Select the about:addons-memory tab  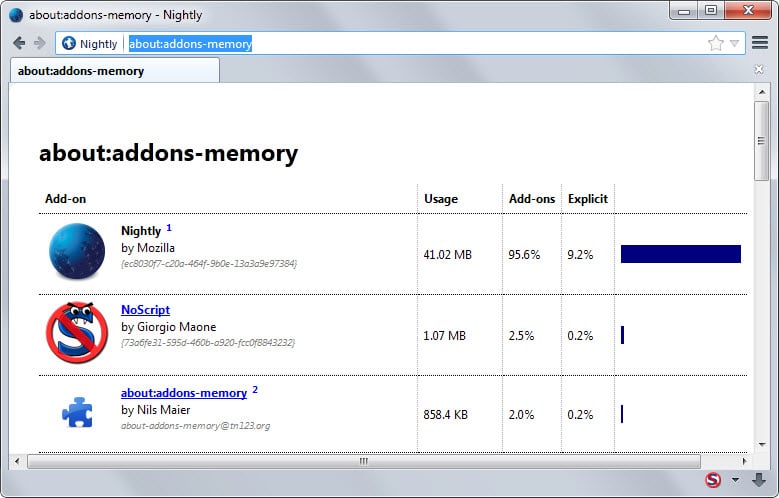[x=113, y=71]
